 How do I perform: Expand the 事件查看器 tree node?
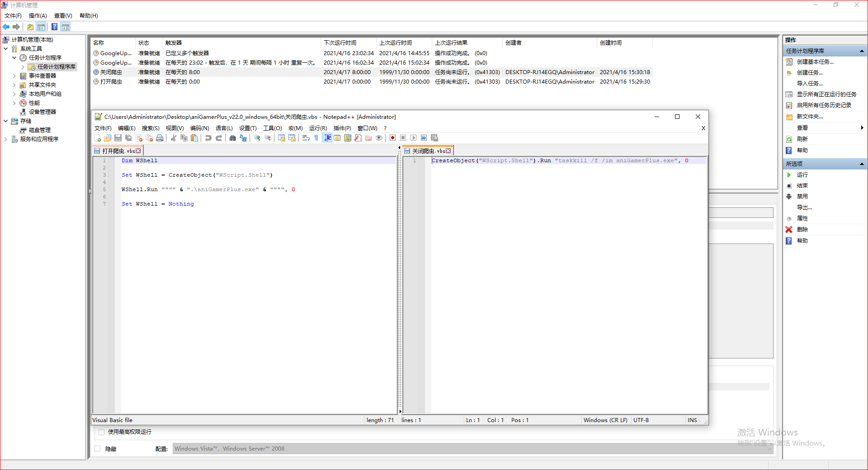pyautogui.click(x=14, y=75)
